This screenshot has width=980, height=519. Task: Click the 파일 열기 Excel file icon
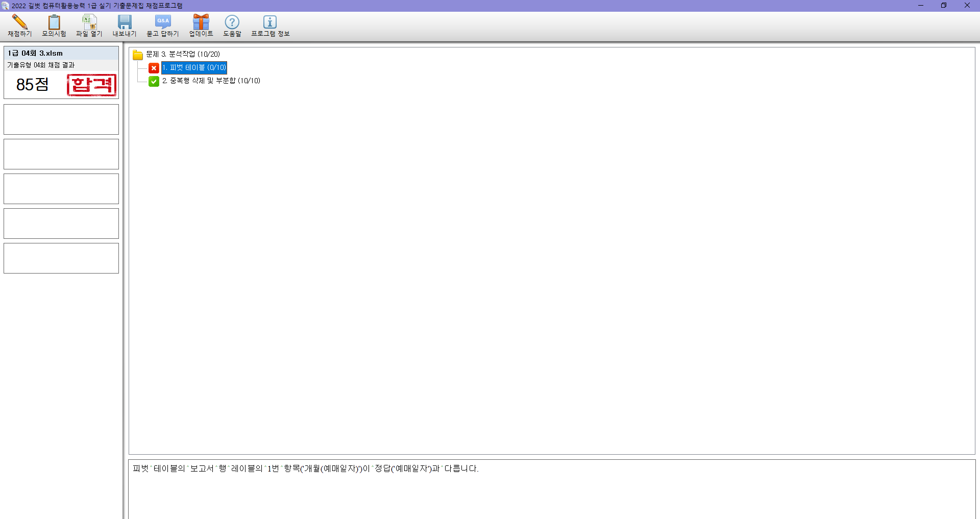tap(89, 22)
